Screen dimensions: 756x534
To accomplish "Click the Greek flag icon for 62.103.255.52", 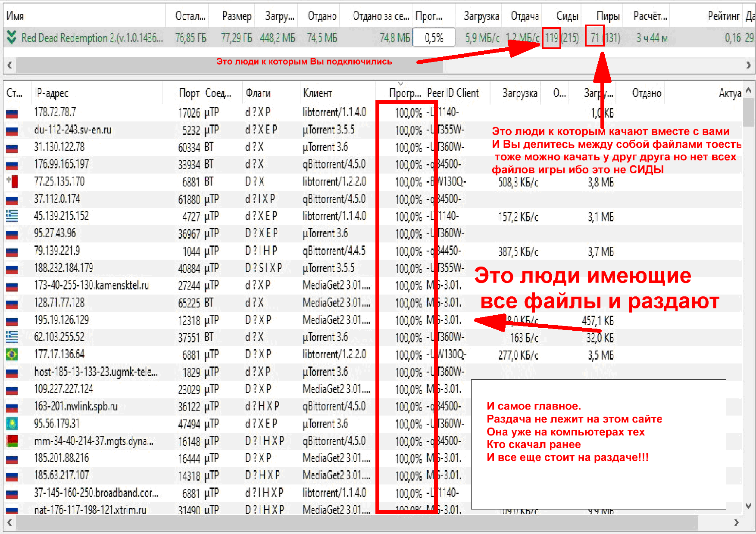I will click(x=12, y=337).
